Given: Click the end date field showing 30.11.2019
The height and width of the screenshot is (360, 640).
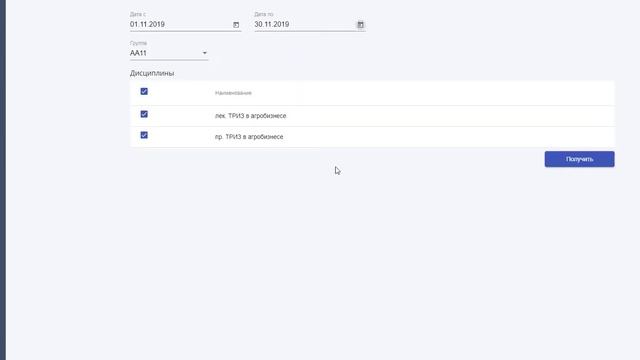Looking at the screenshot, I should point(310,24).
